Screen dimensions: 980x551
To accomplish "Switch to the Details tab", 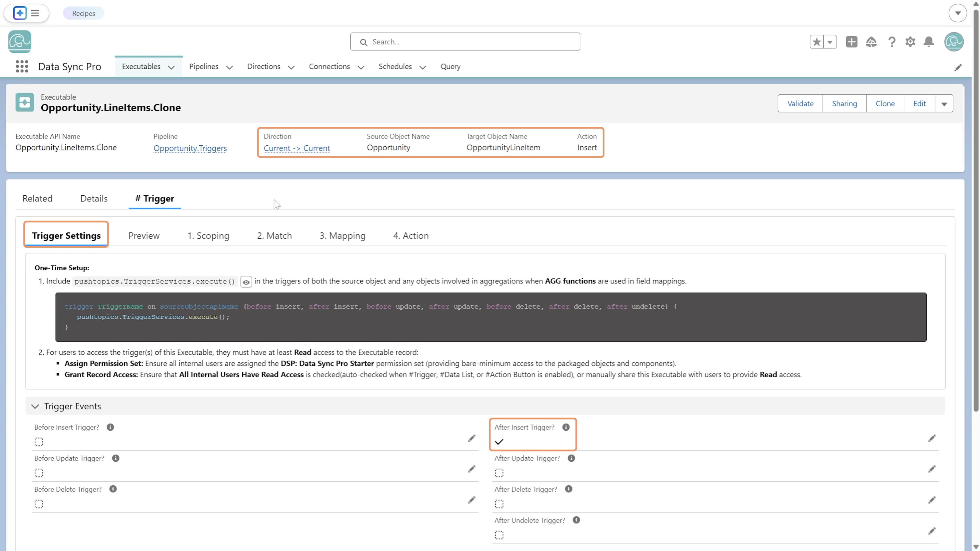I will [94, 198].
